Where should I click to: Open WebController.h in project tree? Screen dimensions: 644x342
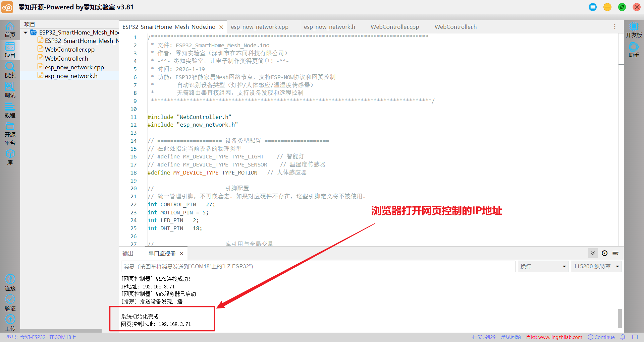pyautogui.click(x=66, y=59)
